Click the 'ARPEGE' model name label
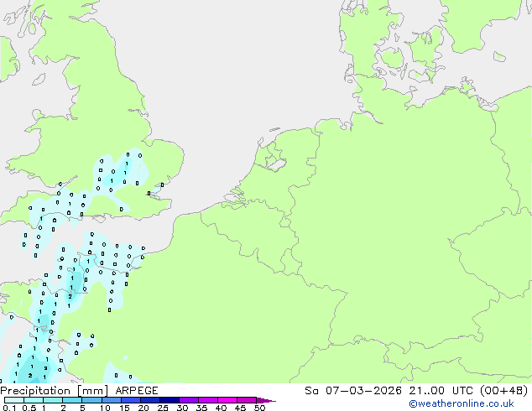 click(x=137, y=391)
